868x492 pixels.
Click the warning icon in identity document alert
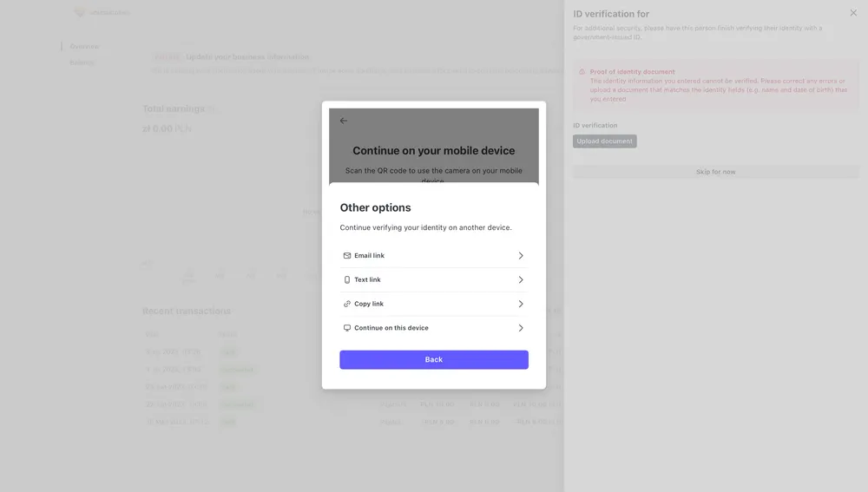(x=582, y=72)
